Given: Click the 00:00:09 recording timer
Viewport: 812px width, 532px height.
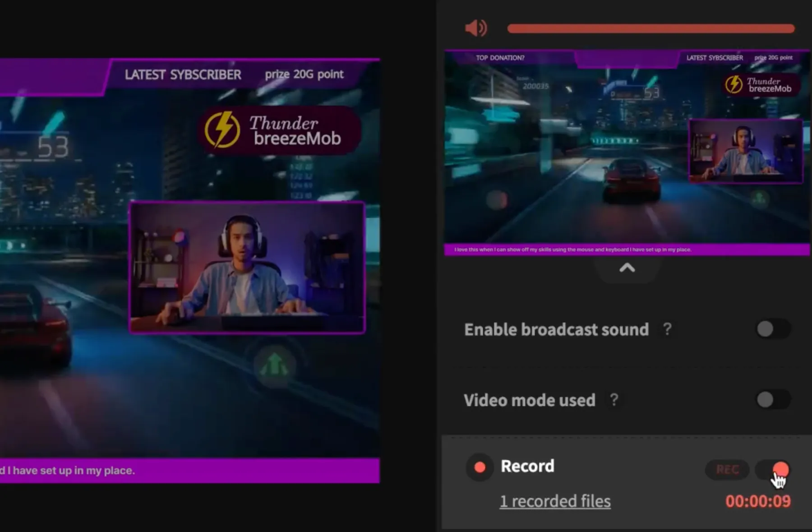Looking at the screenshot, I should 758,501.
